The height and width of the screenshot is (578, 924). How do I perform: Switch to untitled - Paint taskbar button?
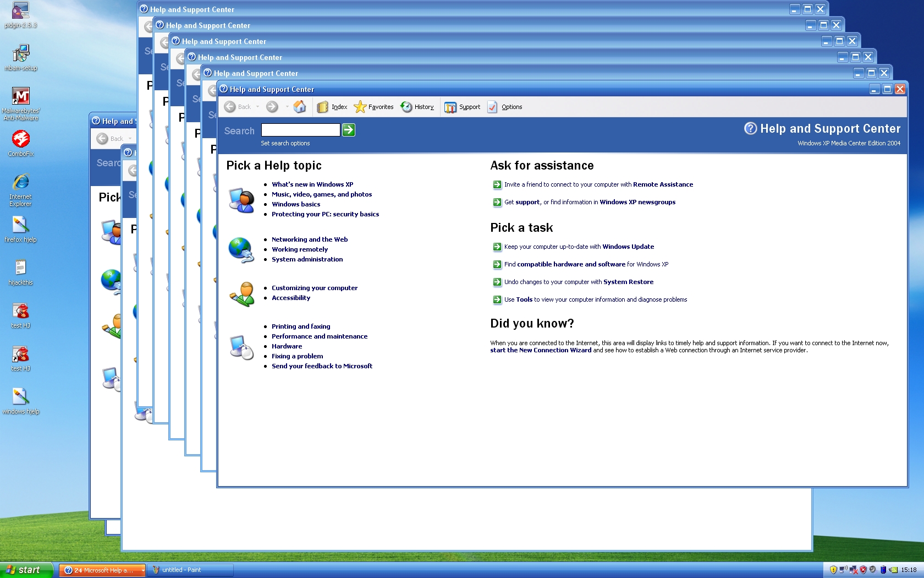(190, 570)
